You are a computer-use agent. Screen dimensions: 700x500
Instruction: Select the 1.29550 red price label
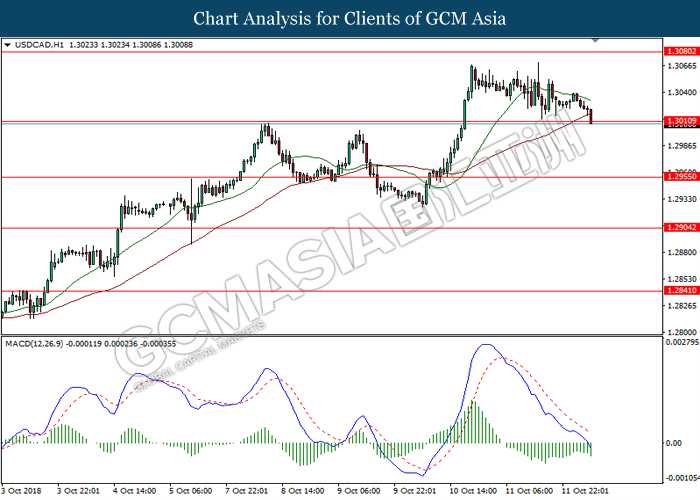click(681, 177)
